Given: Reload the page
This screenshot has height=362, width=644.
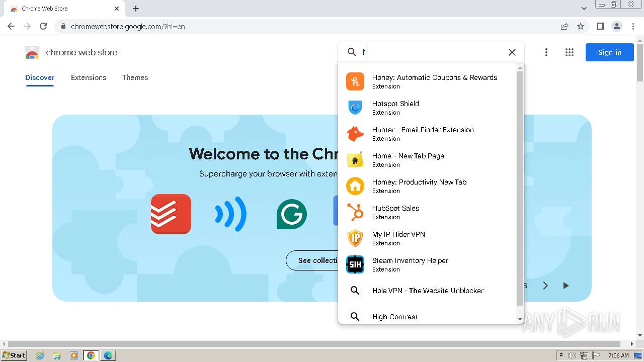Looking at the screenshot, I should pyautogui.click(x=43, y=26).
